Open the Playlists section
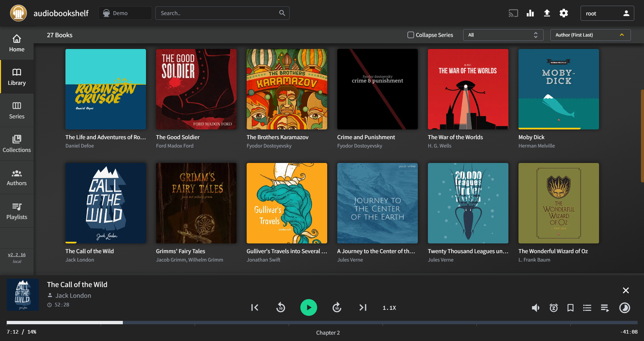Image resolution: width=644 pixels, height=341 pixels. pos(16,211)
